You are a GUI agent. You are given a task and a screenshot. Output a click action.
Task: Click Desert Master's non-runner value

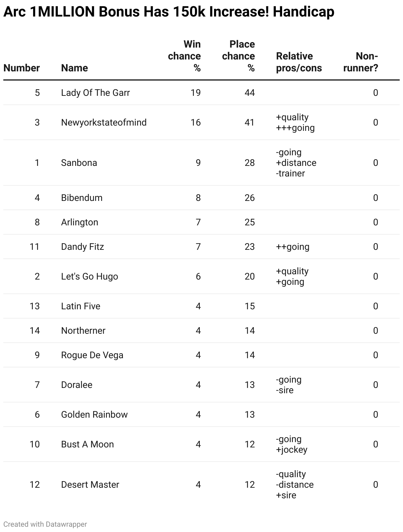(376, 485)
